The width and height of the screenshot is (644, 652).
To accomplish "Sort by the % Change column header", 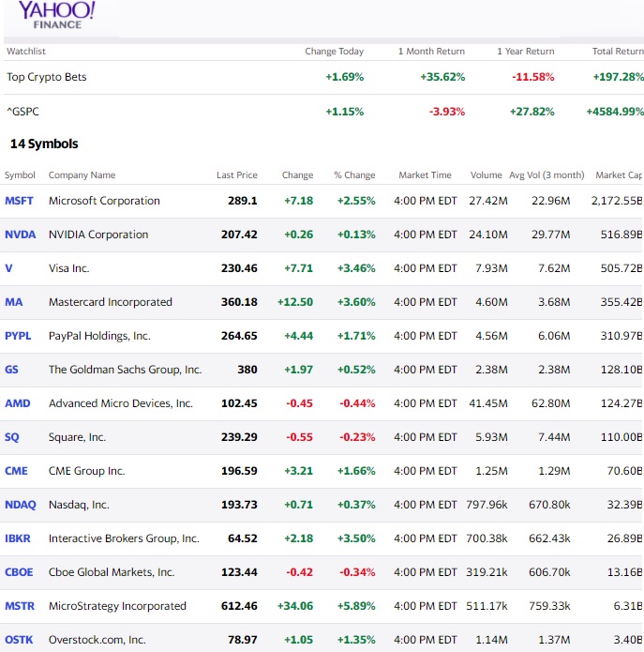I will point(354,175).
